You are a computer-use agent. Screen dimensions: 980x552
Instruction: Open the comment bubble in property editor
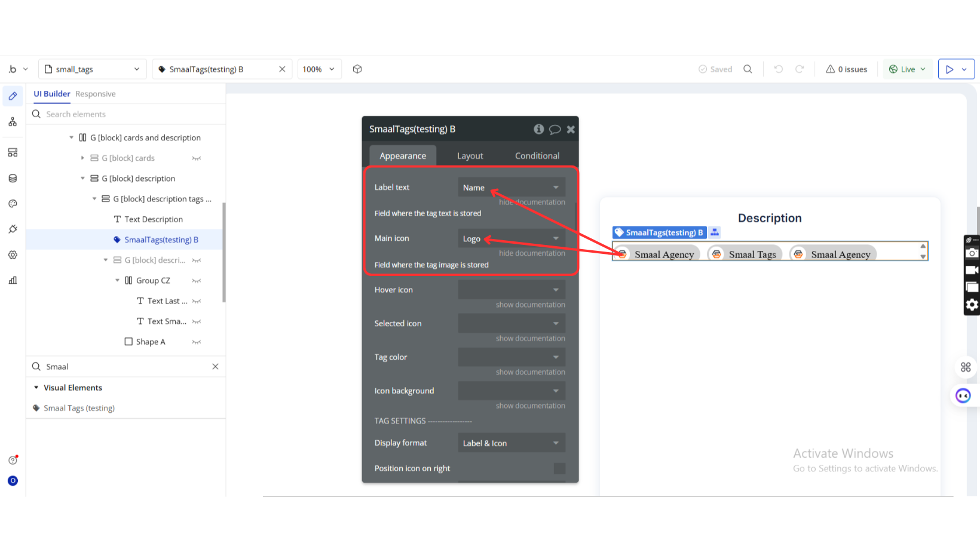(555, 129)
